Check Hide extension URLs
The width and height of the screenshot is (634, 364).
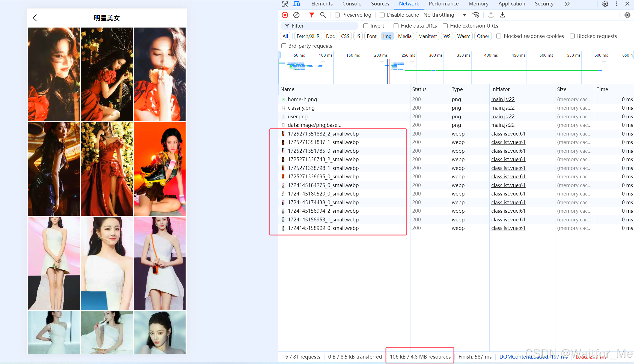pyautogui.click(x=445, y=26)
